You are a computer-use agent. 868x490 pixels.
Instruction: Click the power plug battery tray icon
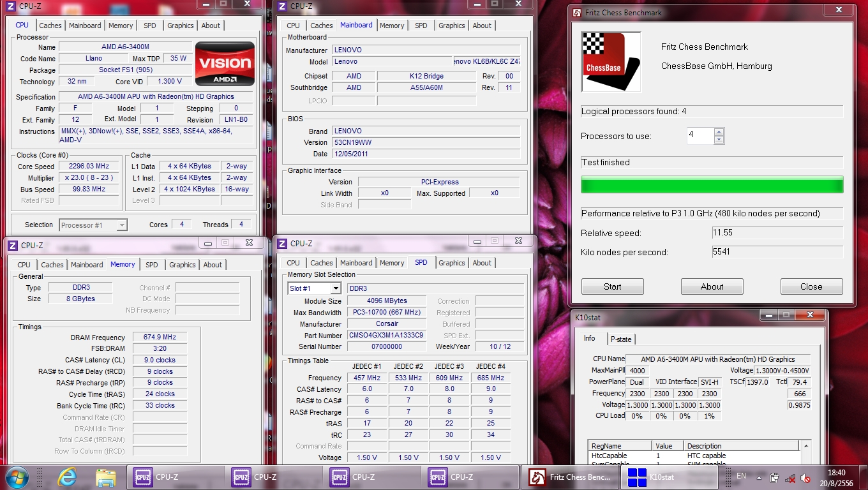coord(774,477)
